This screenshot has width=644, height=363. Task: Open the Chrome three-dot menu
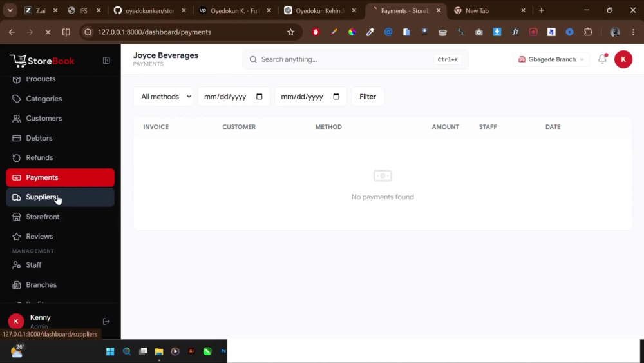point(633,32)
